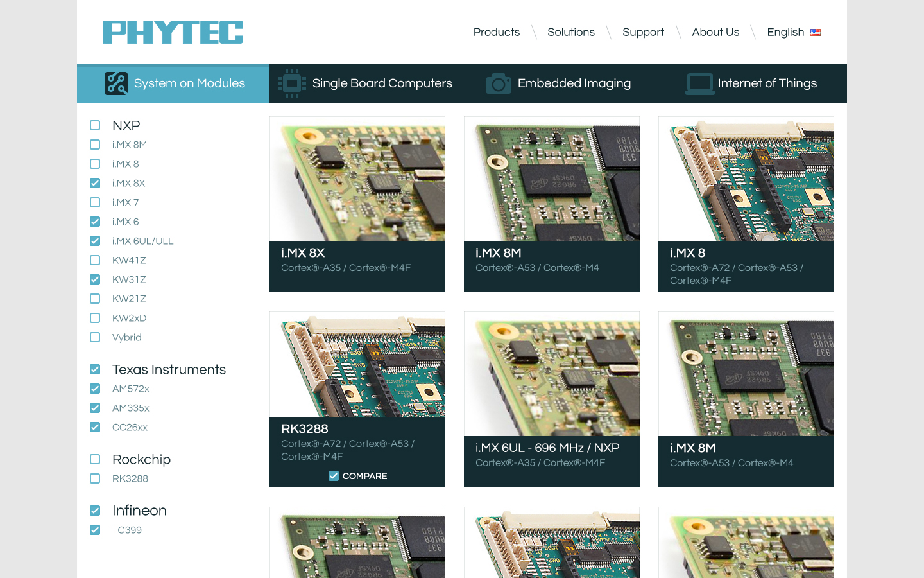Click the Single Board Computers chip icon

291,83
